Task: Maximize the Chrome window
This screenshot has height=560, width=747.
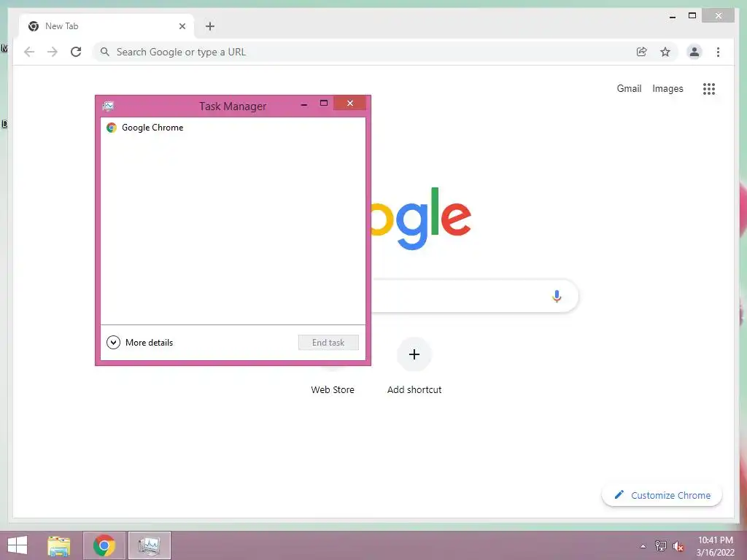Action: pos(692,16)
